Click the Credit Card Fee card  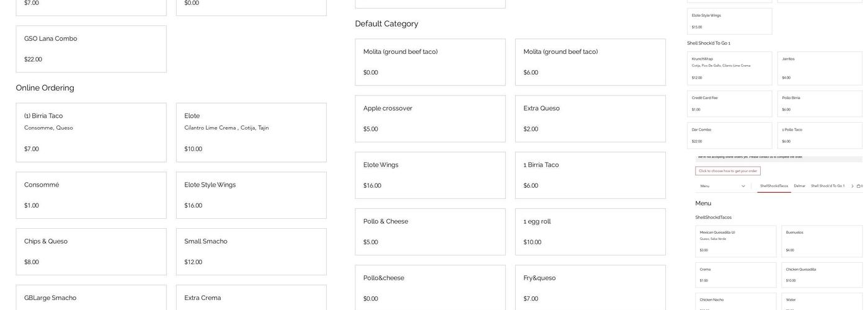coord(730,104)
